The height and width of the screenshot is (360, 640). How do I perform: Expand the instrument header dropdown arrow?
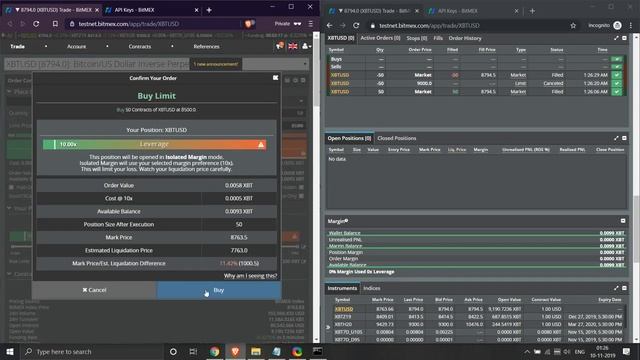(305, 64)
